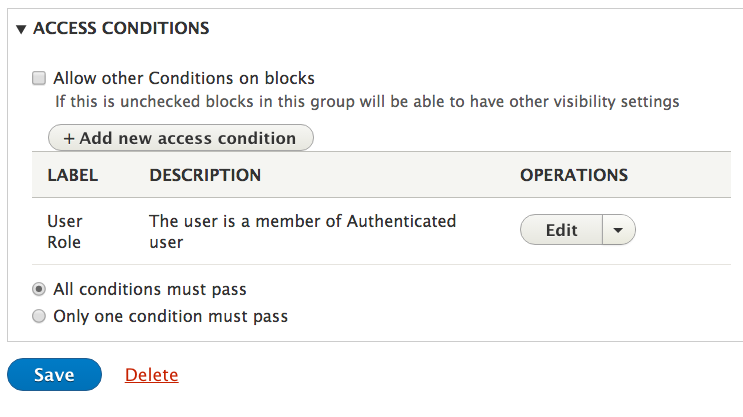The width and height of the screenshot is (743, 417).
Task: Collapse the Access Conditions disclosure triangle
Action: pos(21,29)
